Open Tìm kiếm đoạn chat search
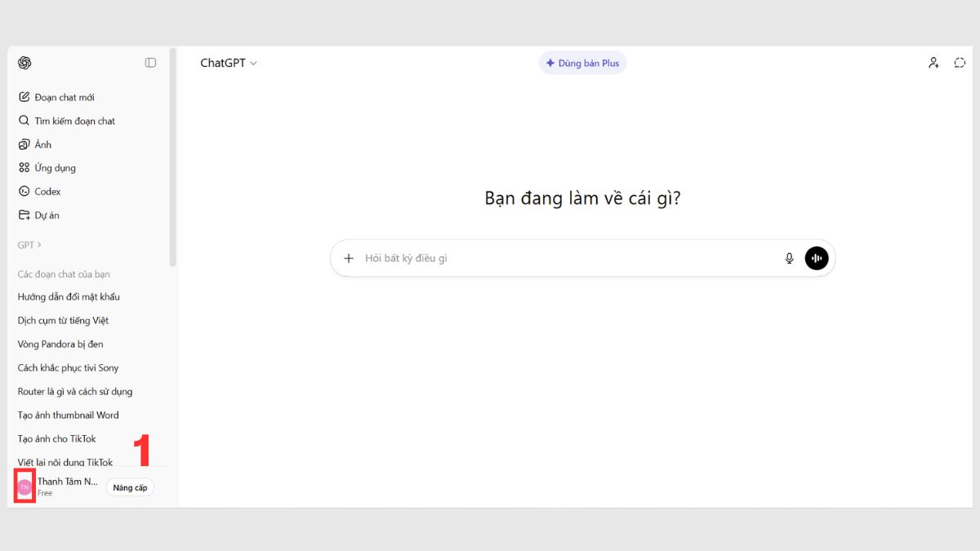Screen dimensions: 980x551 pos(73,121)
